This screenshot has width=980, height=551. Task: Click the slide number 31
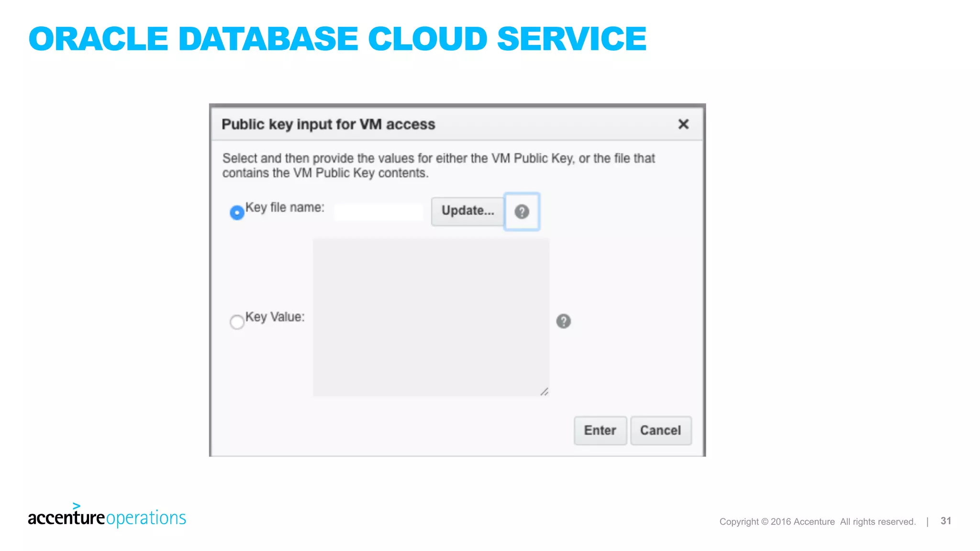pos(946,521)
